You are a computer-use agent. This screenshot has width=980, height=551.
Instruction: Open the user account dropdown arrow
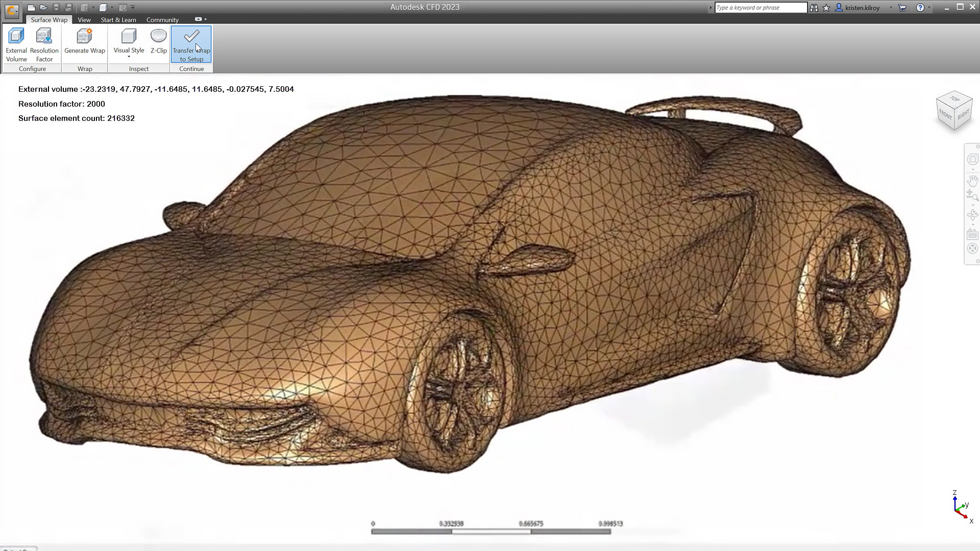pyautogui.click(x=891, y=8)
